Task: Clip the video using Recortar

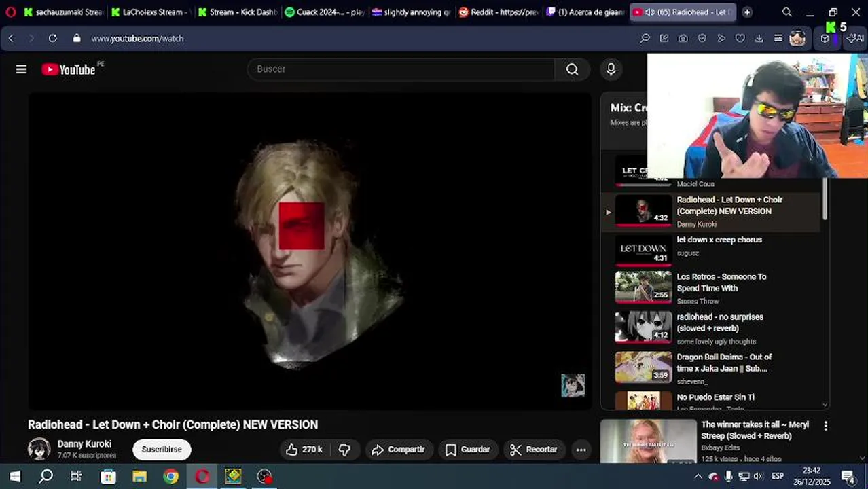Action: pyautogui.click(x=535, y=450)
